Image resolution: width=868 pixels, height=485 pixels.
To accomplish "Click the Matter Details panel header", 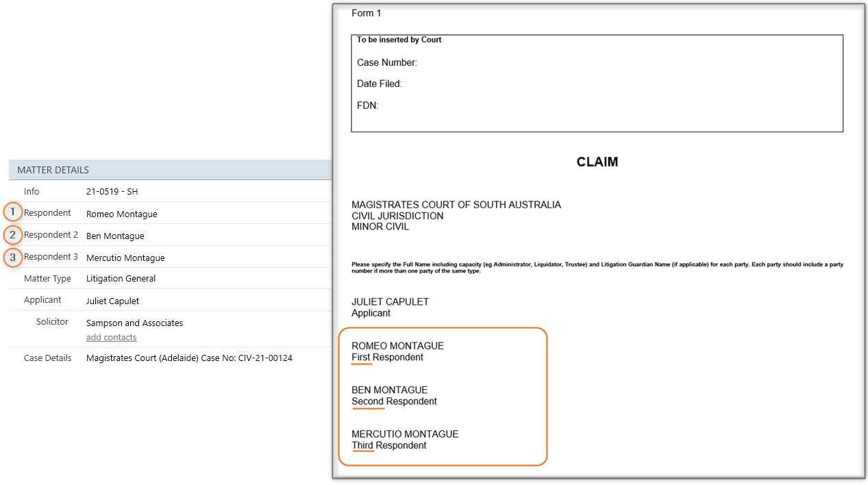I will pyautogui.click(x=53, y=170).
